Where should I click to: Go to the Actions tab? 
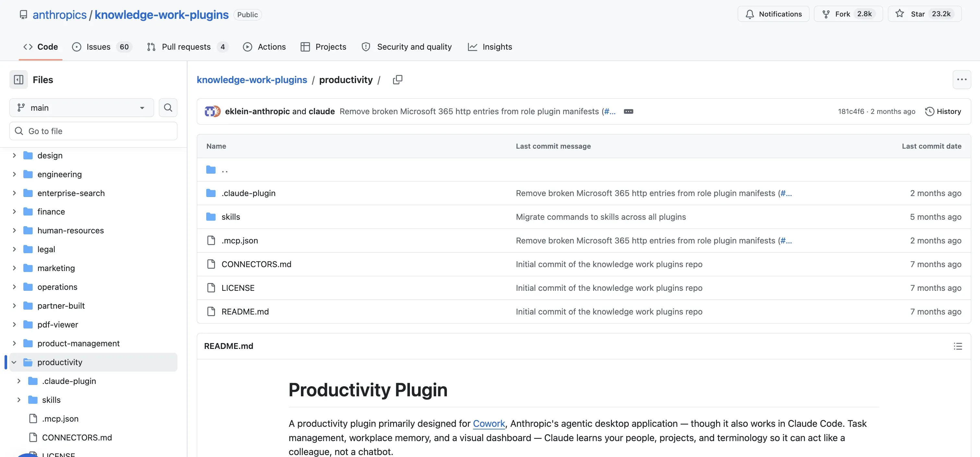pyautogui.click(x=264, y=47)
